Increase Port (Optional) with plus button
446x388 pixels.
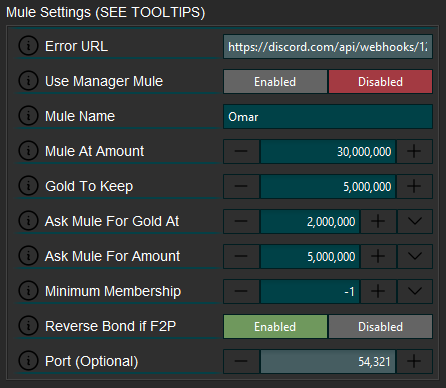click(x=414, y=361)
